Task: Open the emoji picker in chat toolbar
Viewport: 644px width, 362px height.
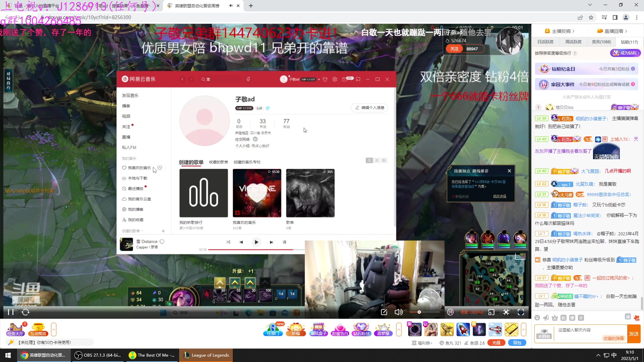Action: [537, 318]
